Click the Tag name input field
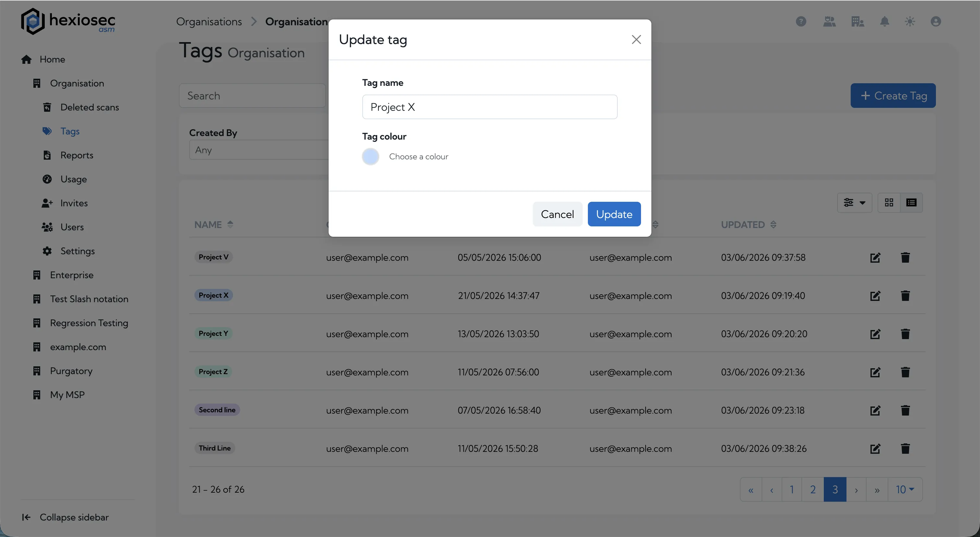Screen dimensions: 980x537 point(490,107)
